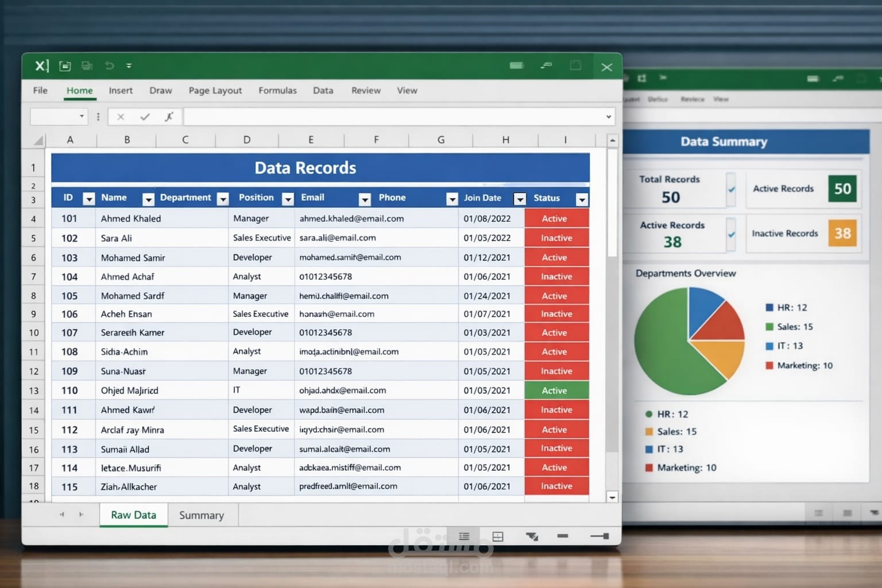Toggle the checkmark on the Active Records card
The height and width of the screenshot is (588, 882).
[731, 233]
